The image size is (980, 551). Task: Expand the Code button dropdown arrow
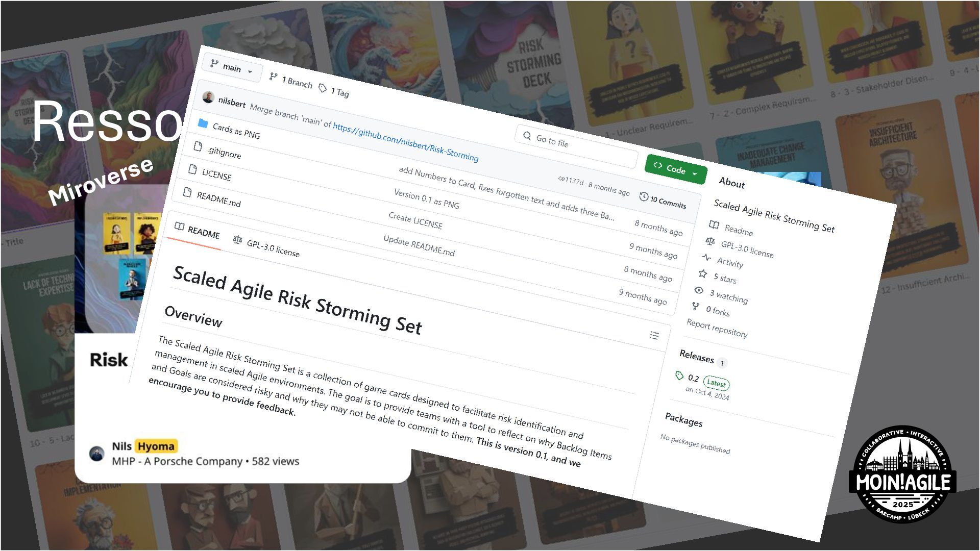pyautogui.click(x=695, y=174)
